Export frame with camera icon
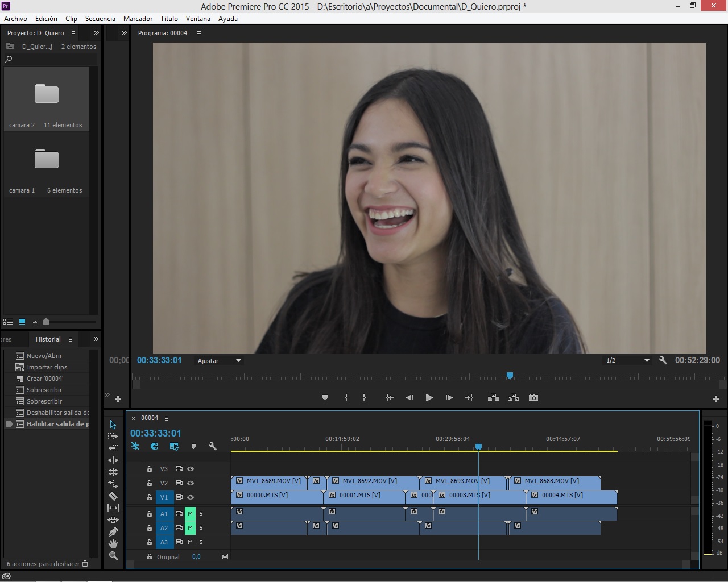Image resolution: width=728 pixels, height=582 pixels. click(533, 398)
